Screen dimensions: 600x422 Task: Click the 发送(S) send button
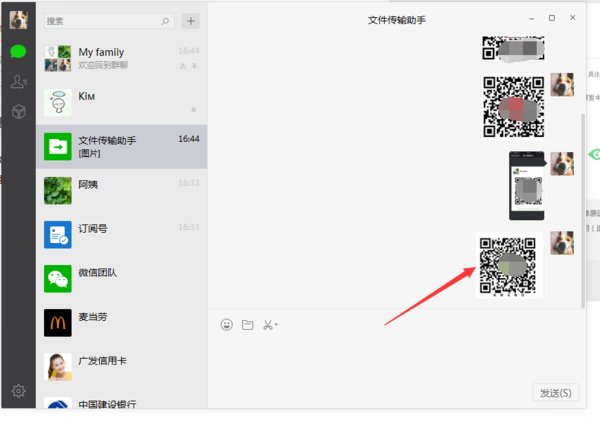point(555,393)
